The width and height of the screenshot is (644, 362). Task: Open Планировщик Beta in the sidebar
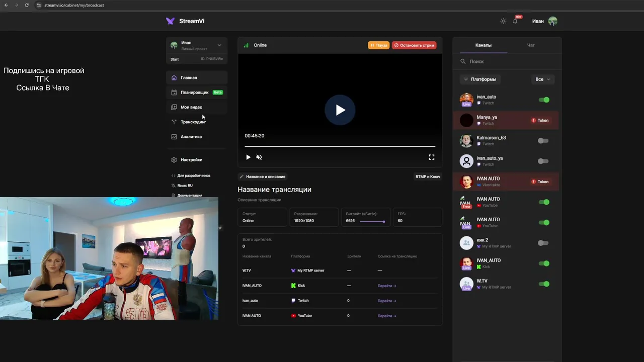197,93
